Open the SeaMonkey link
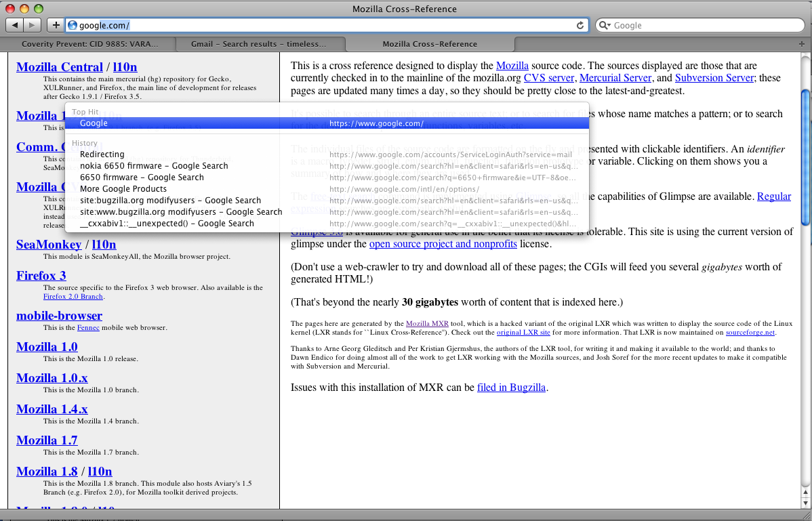The height and width of the screenshot is (521, 812). [49, 245]
